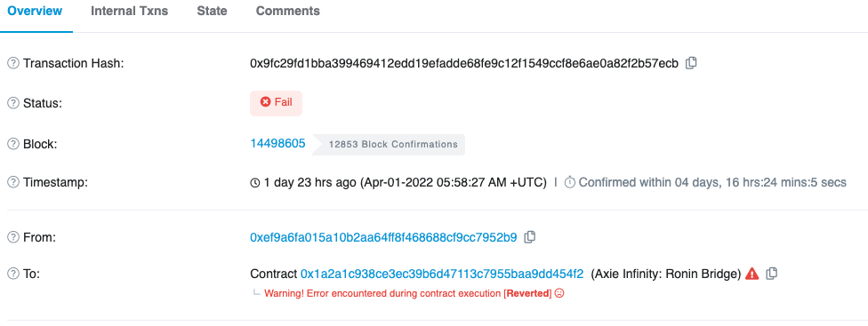Viewport: 868px width, 326px height.
Task: Click the red Fail status badge
Action: [x=277, y=103]
